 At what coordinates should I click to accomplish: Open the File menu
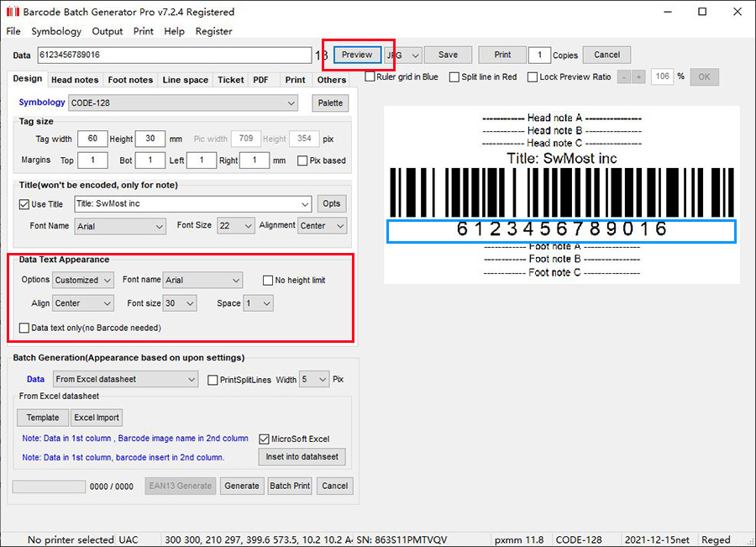coord(13,31)
